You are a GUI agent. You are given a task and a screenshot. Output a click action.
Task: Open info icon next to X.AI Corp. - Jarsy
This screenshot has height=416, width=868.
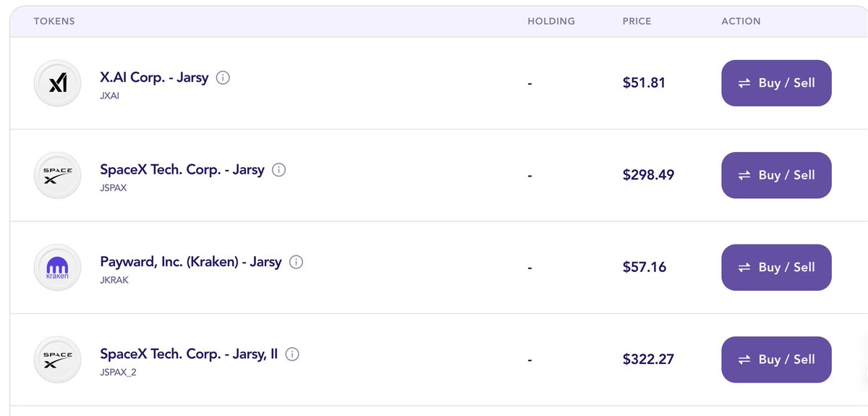[x=224, y=77]
